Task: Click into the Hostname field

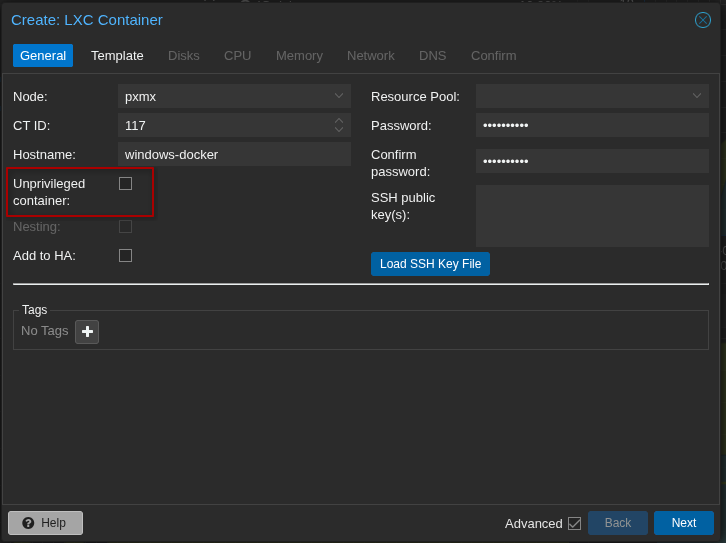Action: (x=234, y=155)
